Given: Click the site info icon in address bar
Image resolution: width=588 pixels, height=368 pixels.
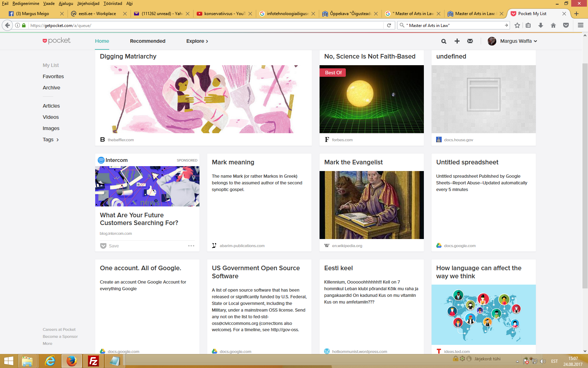Looking at the screenshot, I should click(x=17, y=25).
